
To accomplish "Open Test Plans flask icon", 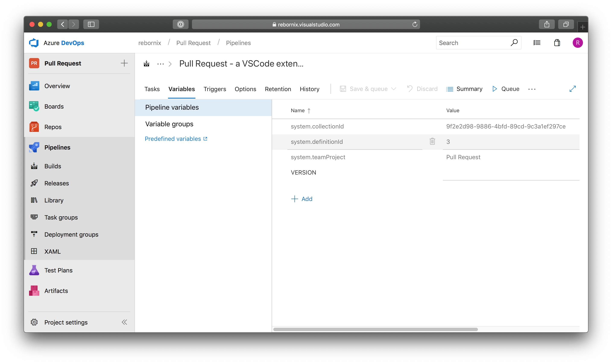I will point(34,270).
